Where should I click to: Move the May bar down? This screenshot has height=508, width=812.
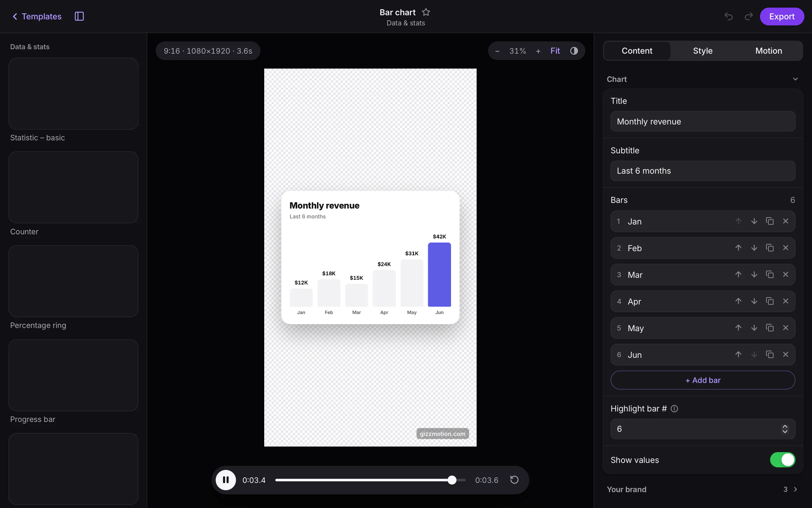pyautogui.click(x=754, y=328)
